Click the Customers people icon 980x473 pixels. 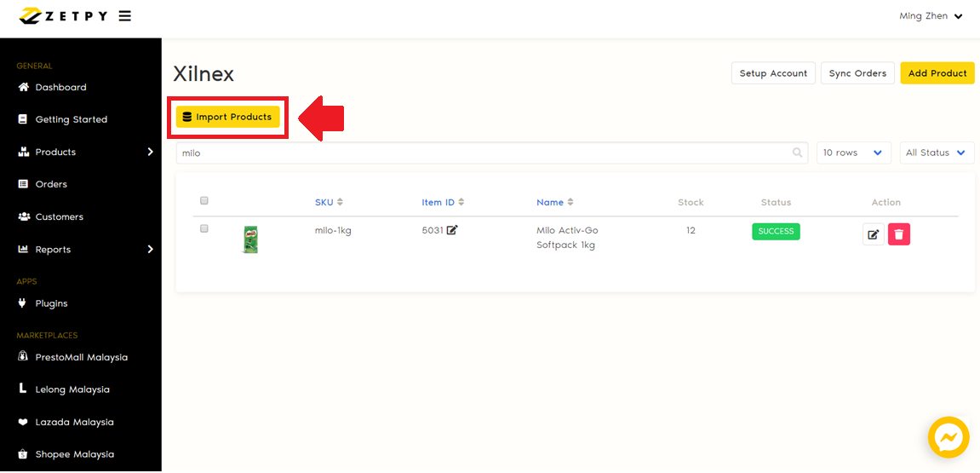24,216
